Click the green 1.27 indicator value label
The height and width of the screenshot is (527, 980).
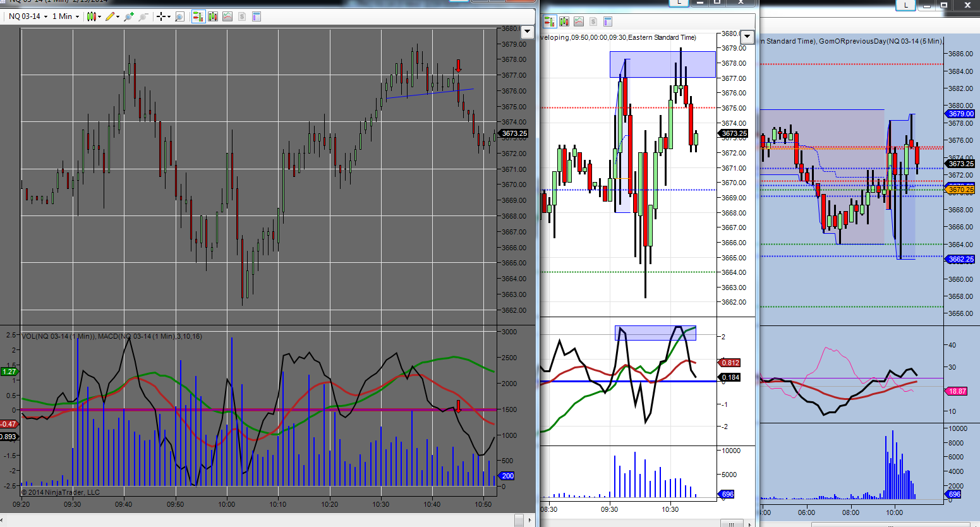click(x=9, y=372)
